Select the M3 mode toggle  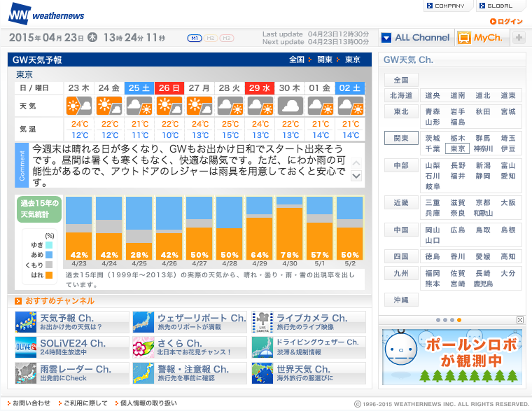pyautogui.click(x=227, y=38)
